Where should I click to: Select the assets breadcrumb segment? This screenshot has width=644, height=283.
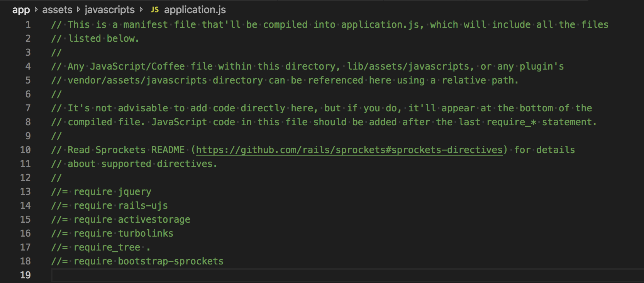point(57,10)
